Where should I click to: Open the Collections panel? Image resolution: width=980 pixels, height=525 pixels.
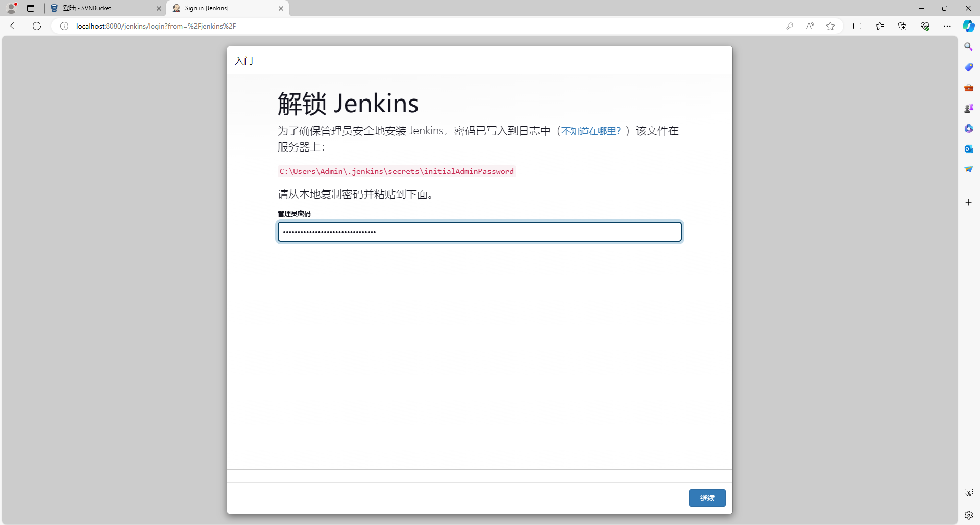coord(902,26)
